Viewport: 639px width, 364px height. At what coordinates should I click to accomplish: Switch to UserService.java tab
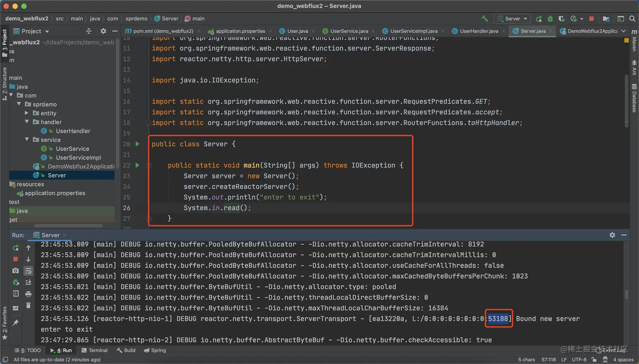(349, 31)
